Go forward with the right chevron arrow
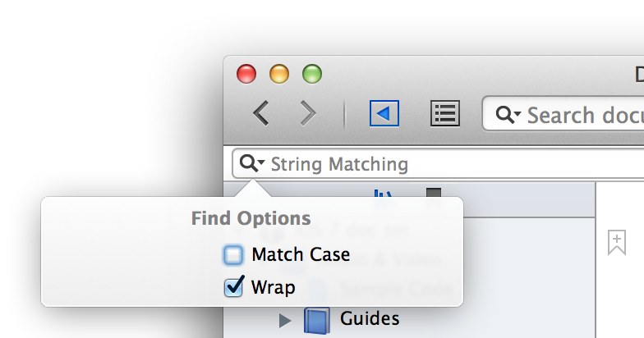644x338 pixels. pos(309,113)
